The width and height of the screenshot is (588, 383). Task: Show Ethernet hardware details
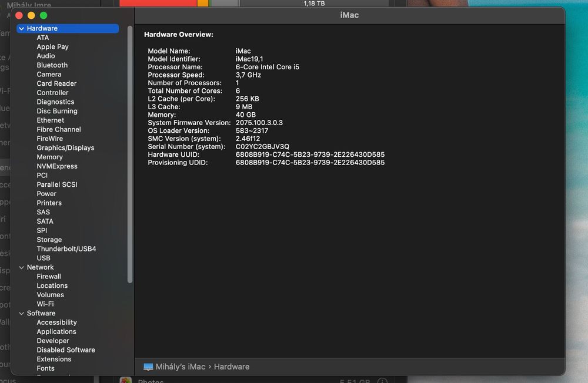coord(50,120)
